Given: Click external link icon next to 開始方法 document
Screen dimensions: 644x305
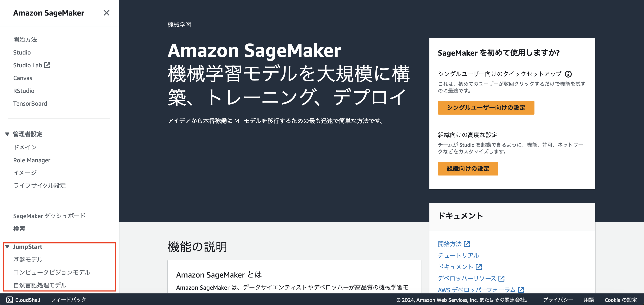Looking at the screenshot, I should [467, 244].
